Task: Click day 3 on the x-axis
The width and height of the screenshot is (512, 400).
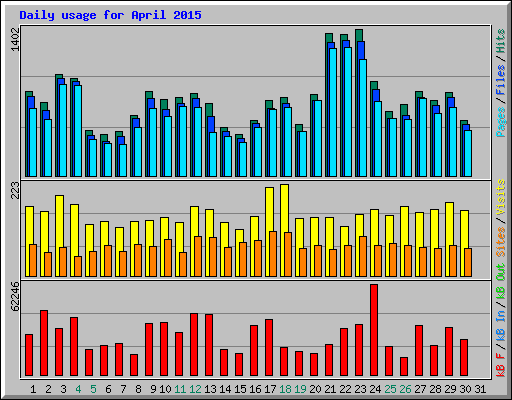Action: tap(63, 389)
